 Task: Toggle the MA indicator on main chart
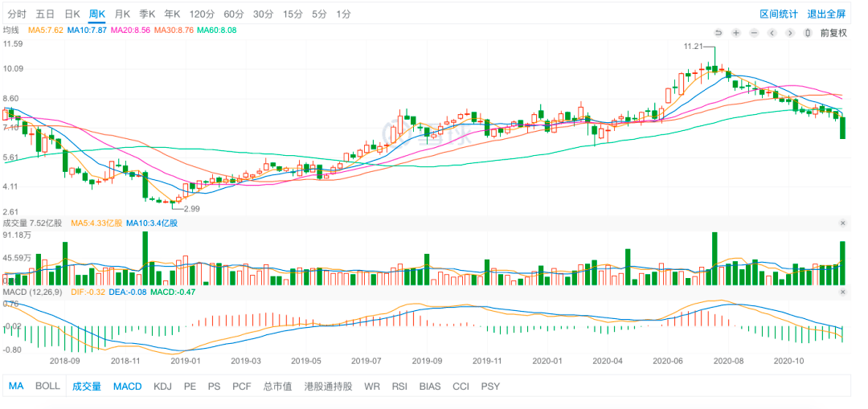(x=16, y=387)
